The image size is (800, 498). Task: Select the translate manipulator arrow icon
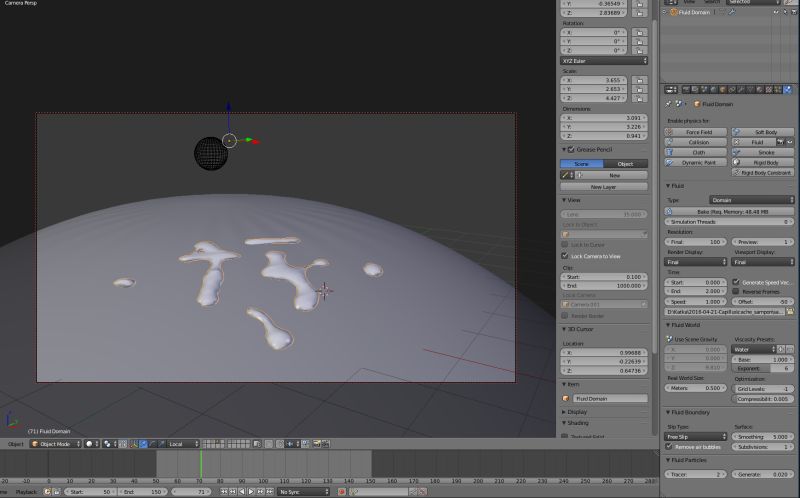[x=143, y=444]
